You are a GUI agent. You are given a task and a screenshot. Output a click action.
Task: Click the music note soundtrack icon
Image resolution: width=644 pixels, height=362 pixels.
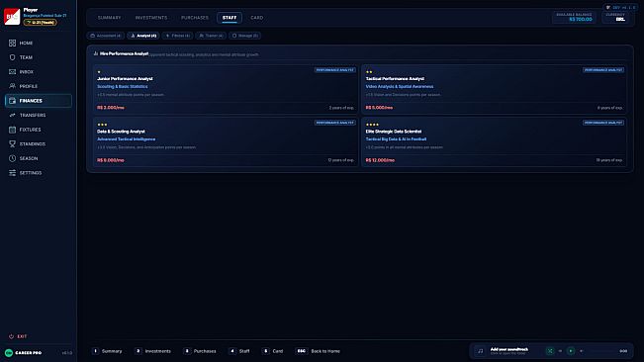[480, 351]
